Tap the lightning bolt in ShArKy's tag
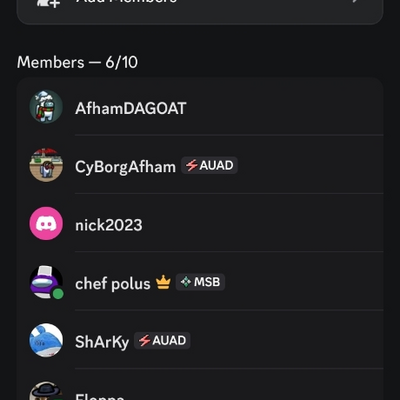The height and width of the screenshot is (400, 400). 145,341
